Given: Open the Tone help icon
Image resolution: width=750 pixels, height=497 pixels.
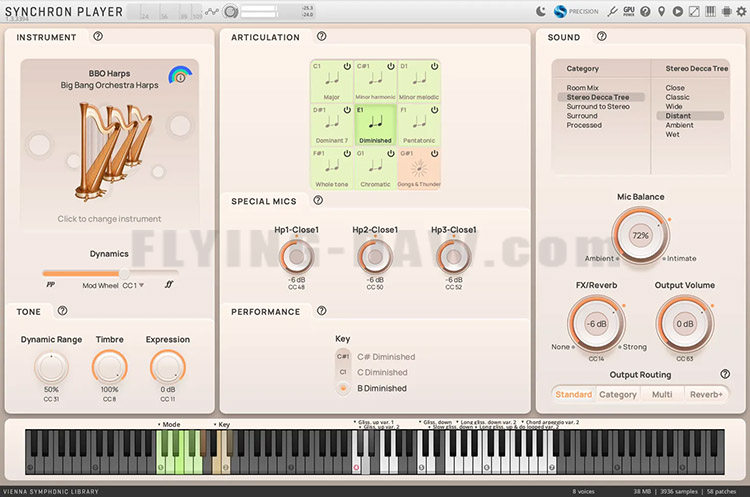Looking at the screenshot, I should 62,311.
